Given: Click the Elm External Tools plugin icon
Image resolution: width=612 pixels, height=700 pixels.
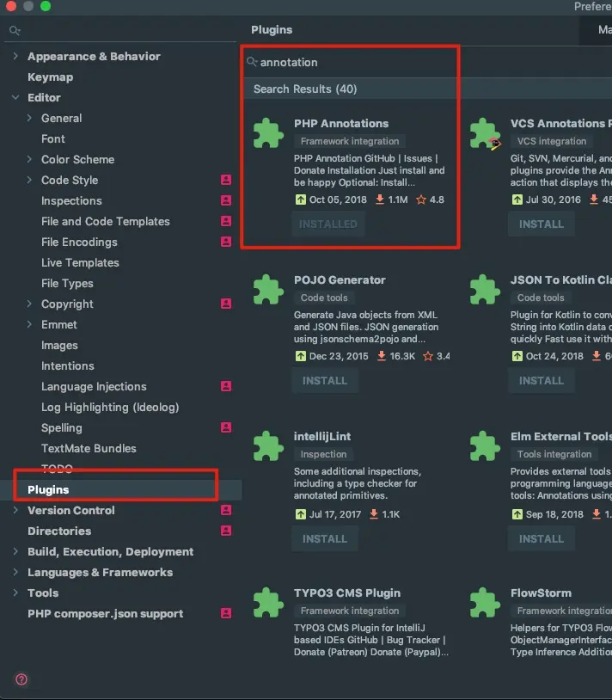Looking at the screenshot, I should [485, 447].
